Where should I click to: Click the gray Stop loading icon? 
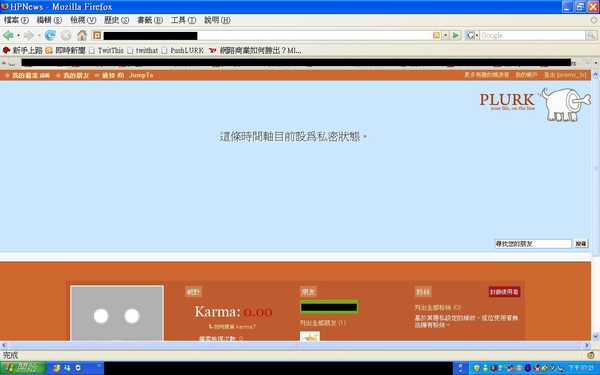click(x=66, y=36)
